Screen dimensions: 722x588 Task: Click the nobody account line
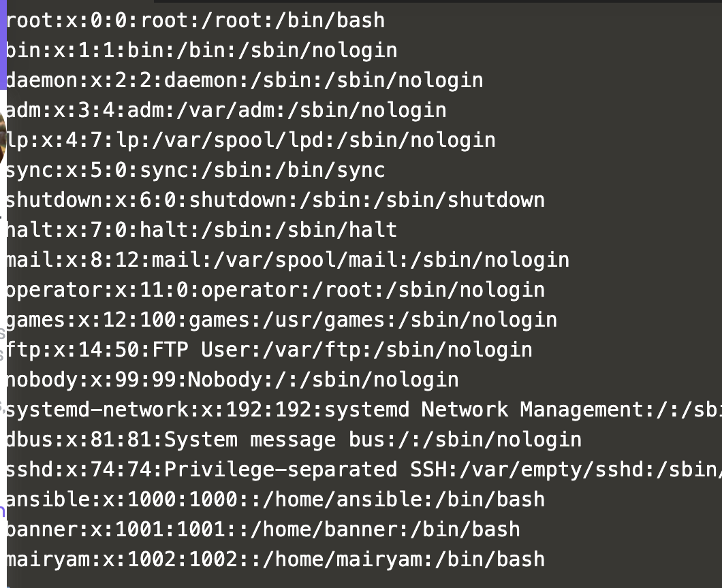pos(232,380)
